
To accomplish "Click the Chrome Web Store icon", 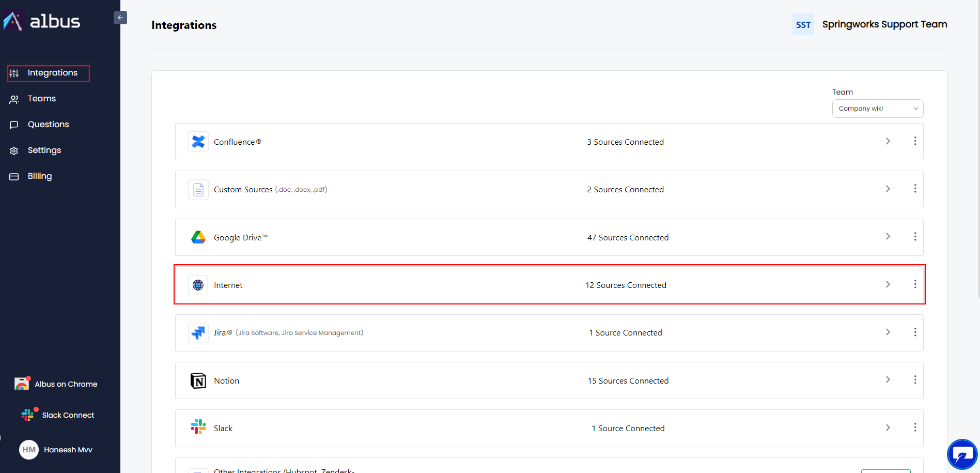I will (22, 384).
